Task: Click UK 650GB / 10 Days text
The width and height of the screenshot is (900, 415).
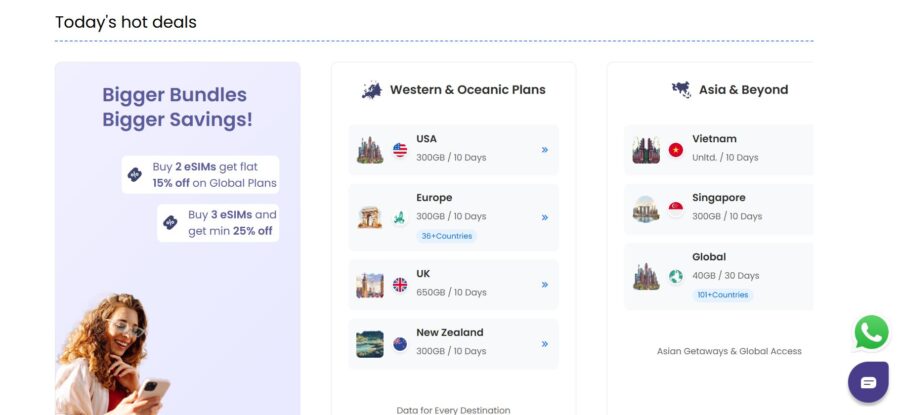Action: (451, 292)
